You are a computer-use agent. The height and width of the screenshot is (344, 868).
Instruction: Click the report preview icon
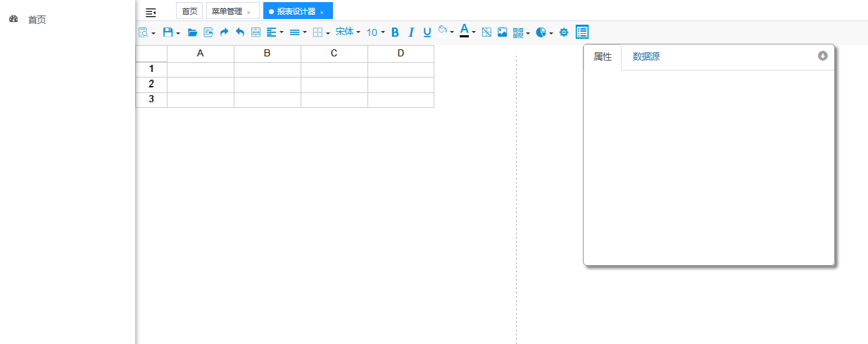click(143, 32)
